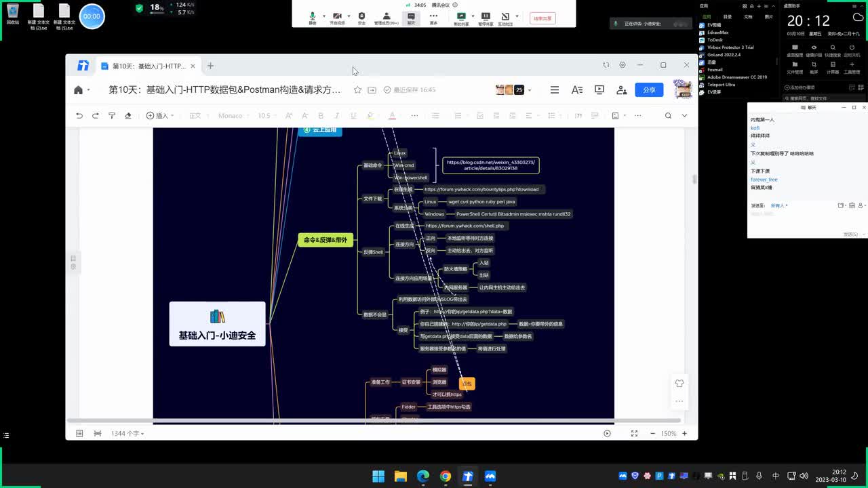Image resolution: width=868 pixels, height=488 pixels.
Task: Open the Monaco font dropdown
Action: tap(234, 116)
